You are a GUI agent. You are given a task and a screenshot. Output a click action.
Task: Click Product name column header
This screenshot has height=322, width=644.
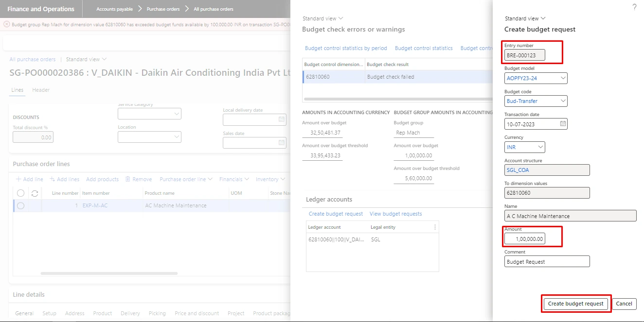(160, 193)
